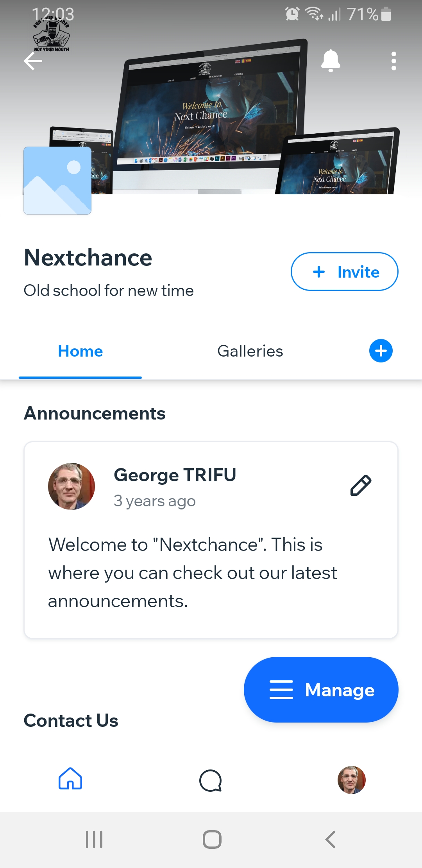Open the Manage menu button
The image size is (422, 868).
coord(321,690)
